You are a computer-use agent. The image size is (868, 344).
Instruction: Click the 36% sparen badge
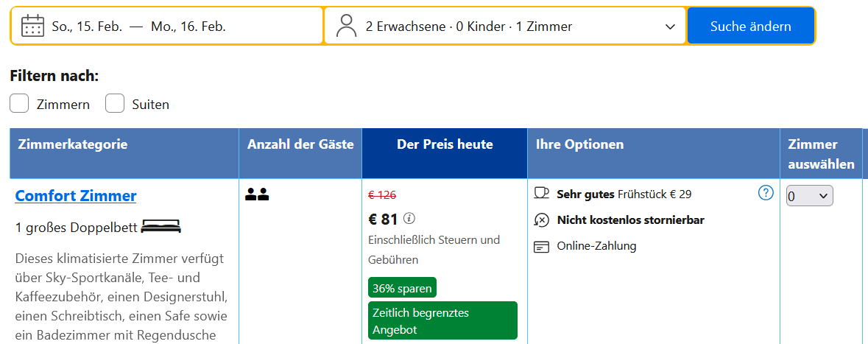tap(402, 287)
